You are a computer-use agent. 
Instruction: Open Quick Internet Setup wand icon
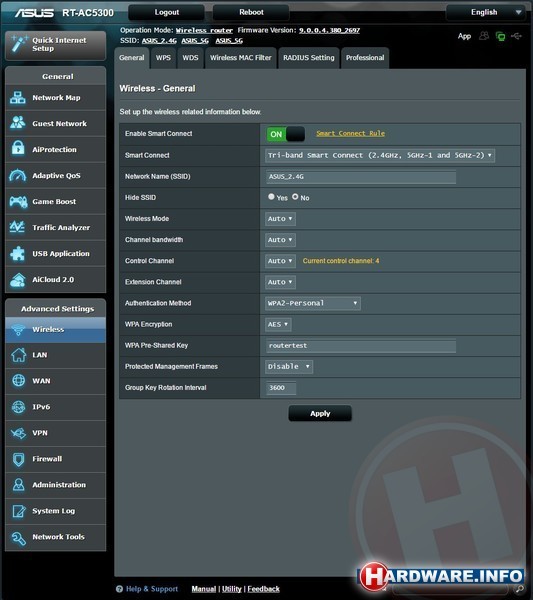tap(19, 44)
